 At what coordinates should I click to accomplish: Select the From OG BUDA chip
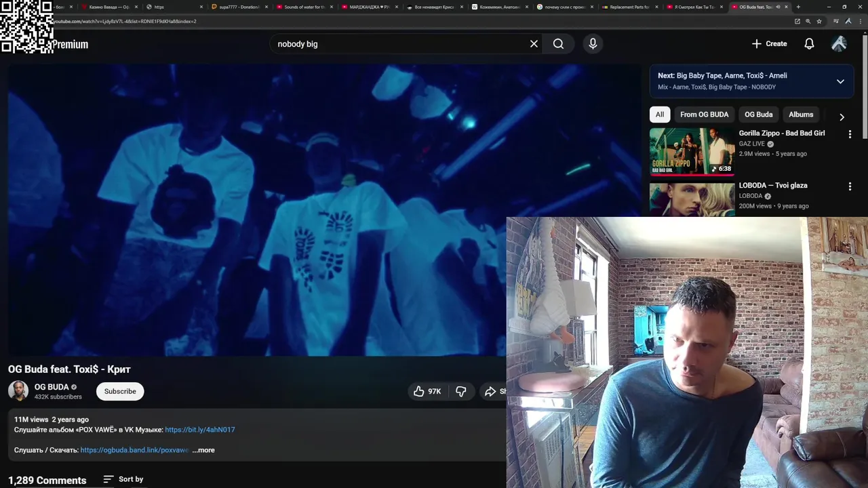704,115
